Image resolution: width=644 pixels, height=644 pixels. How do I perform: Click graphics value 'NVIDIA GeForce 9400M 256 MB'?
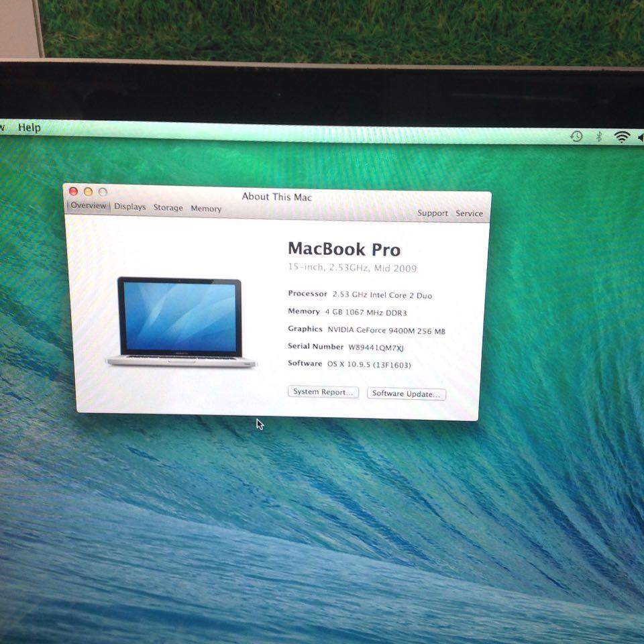pos(386,330)
